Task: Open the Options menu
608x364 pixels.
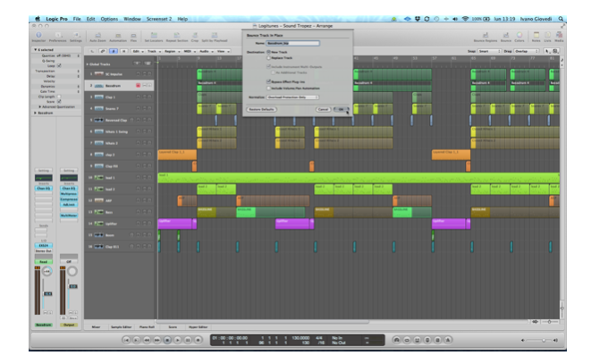Action: click(x=109, y=19)
